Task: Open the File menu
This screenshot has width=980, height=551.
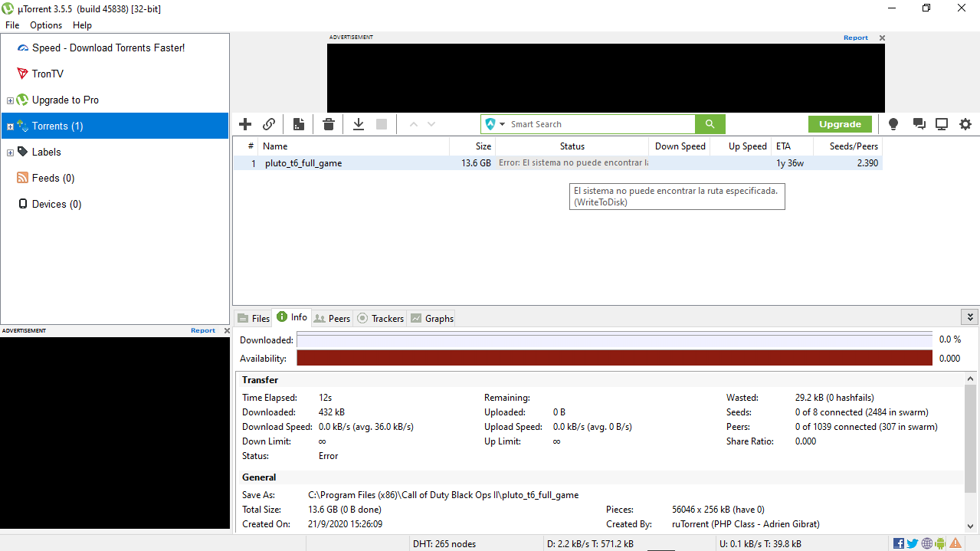Action: tap(12, 25)
